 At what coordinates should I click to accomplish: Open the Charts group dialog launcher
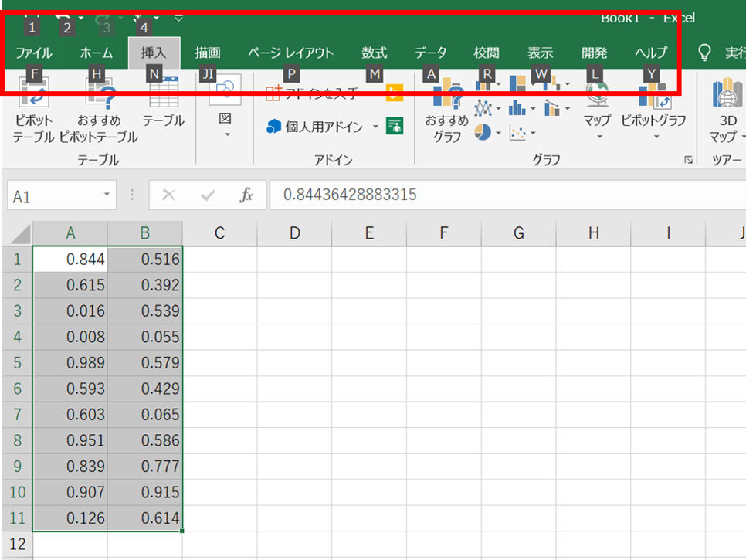pos(688,160)
